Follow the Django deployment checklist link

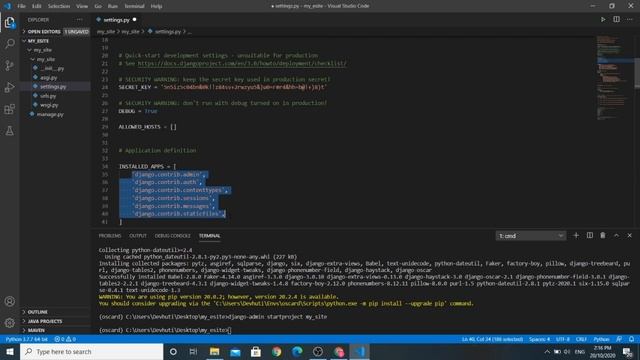point(242,64)
